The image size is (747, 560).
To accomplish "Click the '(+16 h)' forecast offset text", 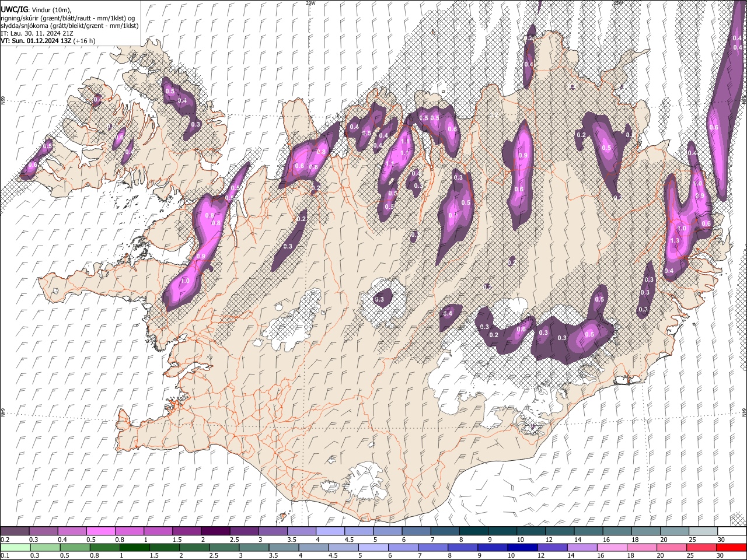I will (x=85, y=41).
